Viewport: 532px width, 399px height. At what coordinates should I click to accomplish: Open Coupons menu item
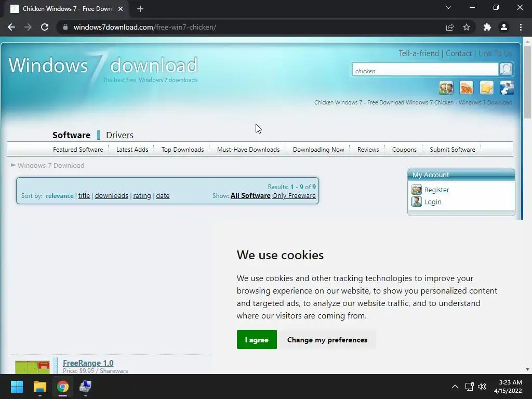click(404, 150)
